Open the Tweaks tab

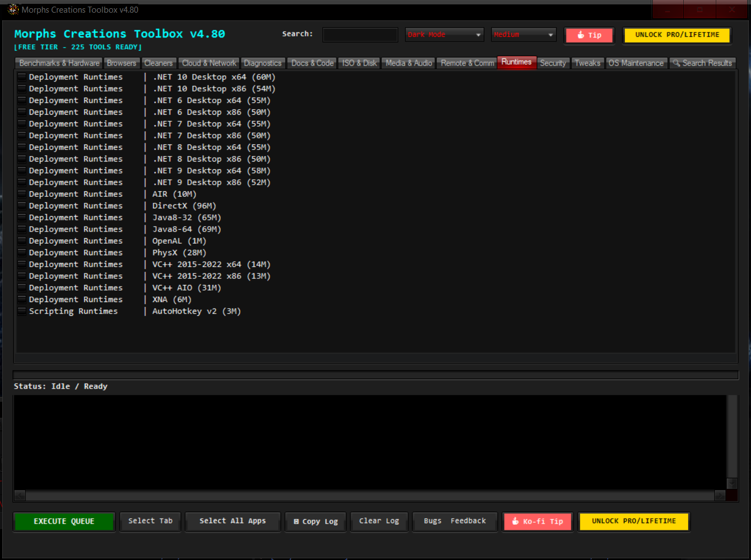click(x=587, y=63)
